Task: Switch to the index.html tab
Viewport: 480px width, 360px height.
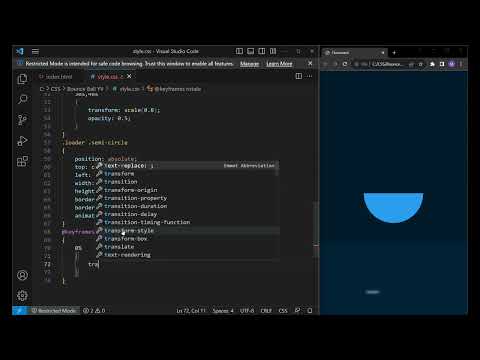Action: click(x=56, y=77)
